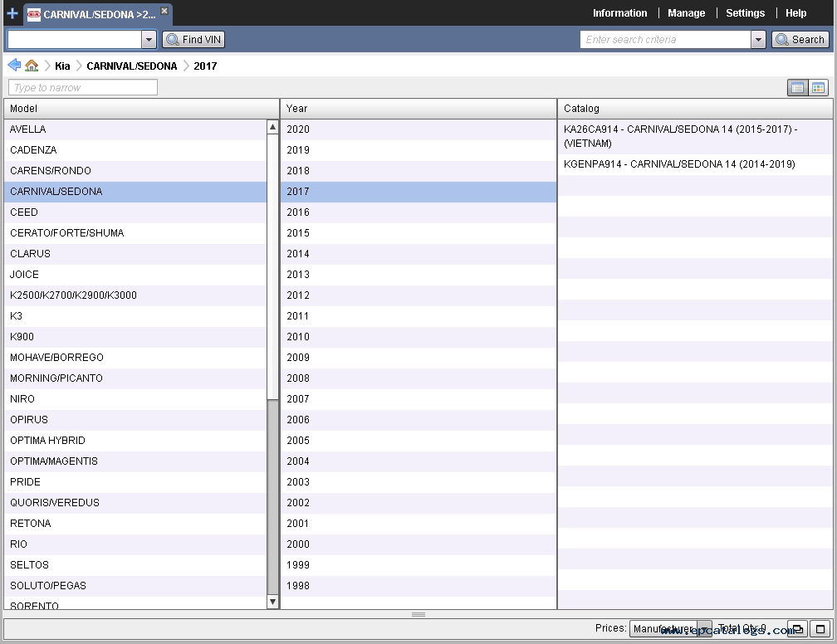Viewport: 837px width, 644px height.
Task: Select year 2019 in the Year list
Action: pyautogui.click(x=418, y=150)
